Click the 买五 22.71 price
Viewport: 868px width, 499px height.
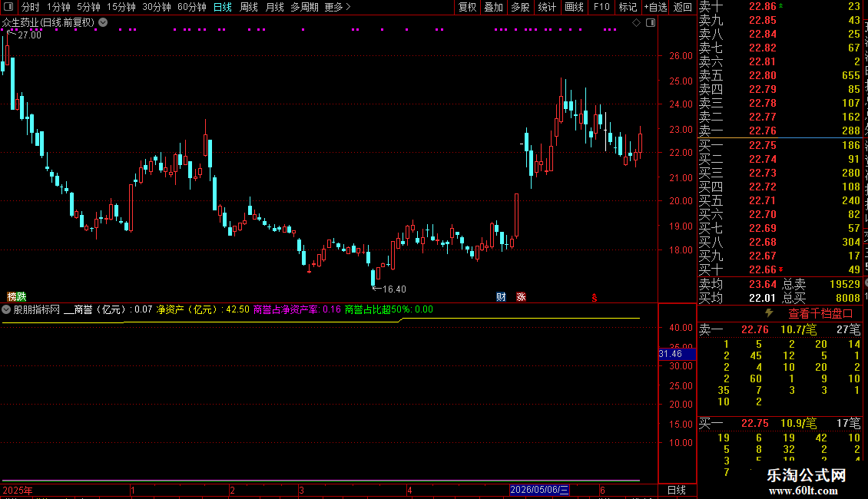[x=762, y=200]
